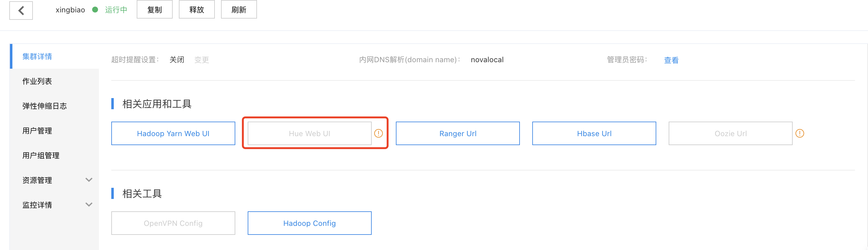Click 变更 link for timeout reminder
This screenshot has height=250, width=868.
(201, 60)
